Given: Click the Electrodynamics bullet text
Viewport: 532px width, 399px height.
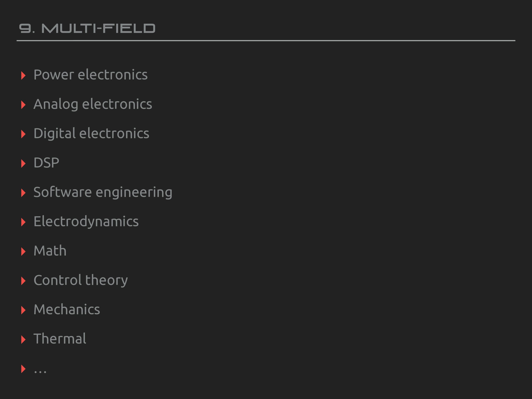Looking at the screenshot, I should pyautogui.click(x=86, y=222).
